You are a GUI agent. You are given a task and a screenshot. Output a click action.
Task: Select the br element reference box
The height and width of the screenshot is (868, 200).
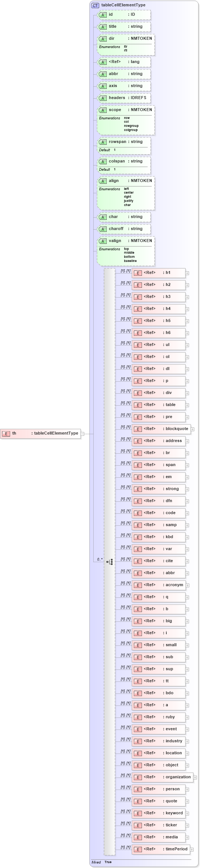(x=158, y=453)
